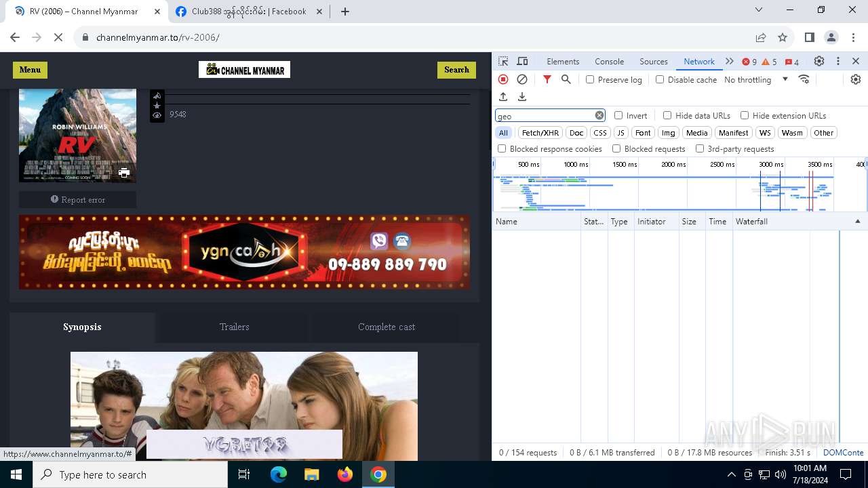This screenshot has width=868, height=488.
Task: Click the address bar URL
Action: (158, 37)
